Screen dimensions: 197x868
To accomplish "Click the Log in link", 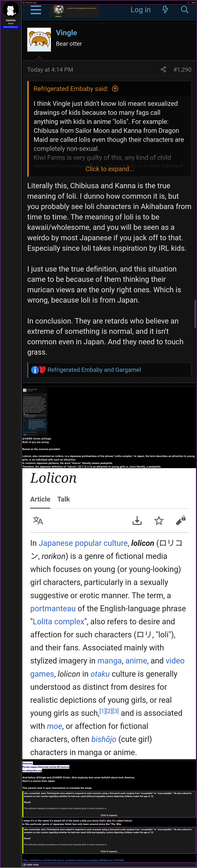I will pyautogui.click(x=140, y=10).
